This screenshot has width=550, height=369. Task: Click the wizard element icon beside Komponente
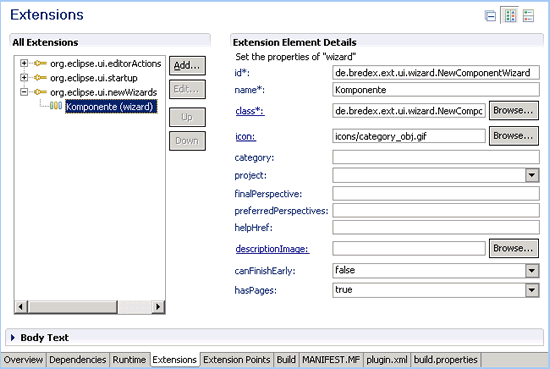pyautogui.click(x=56, y=106)
